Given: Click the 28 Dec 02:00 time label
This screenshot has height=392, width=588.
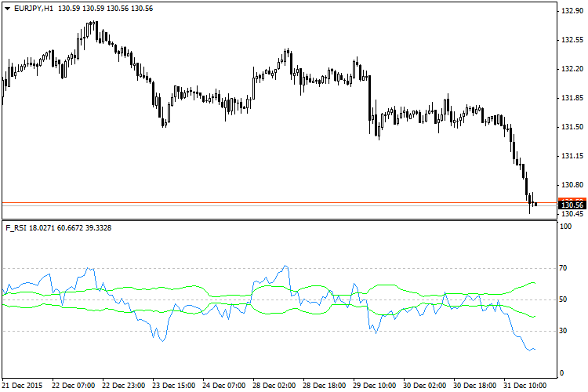Looking at the screenshot, I should coord(274,386).
